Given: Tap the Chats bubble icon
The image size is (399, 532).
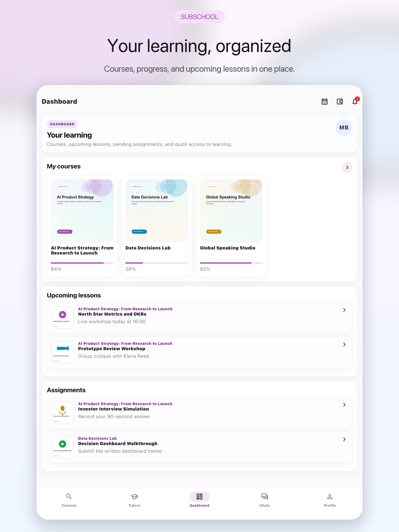Looking at the screenshot, I should 265,496.
